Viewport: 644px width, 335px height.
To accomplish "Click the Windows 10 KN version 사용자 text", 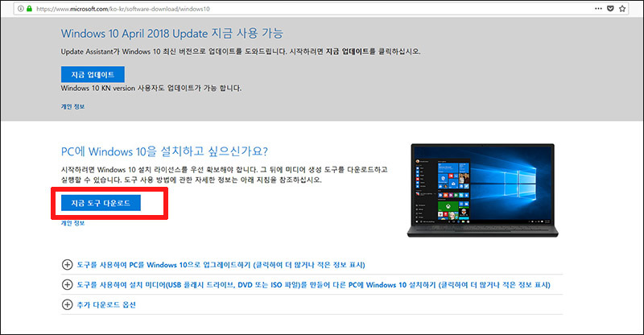I will pyautogui.click(x=151, y=88).
